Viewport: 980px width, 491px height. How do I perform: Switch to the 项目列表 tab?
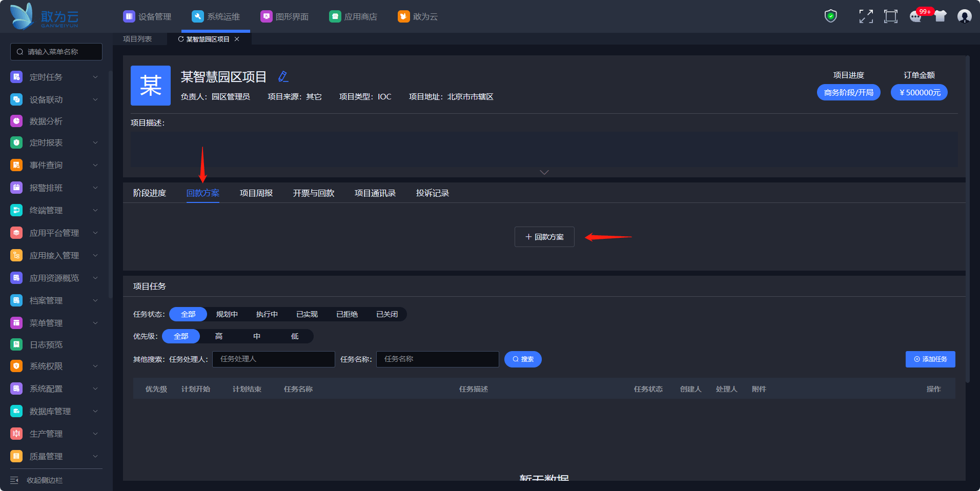137,39
